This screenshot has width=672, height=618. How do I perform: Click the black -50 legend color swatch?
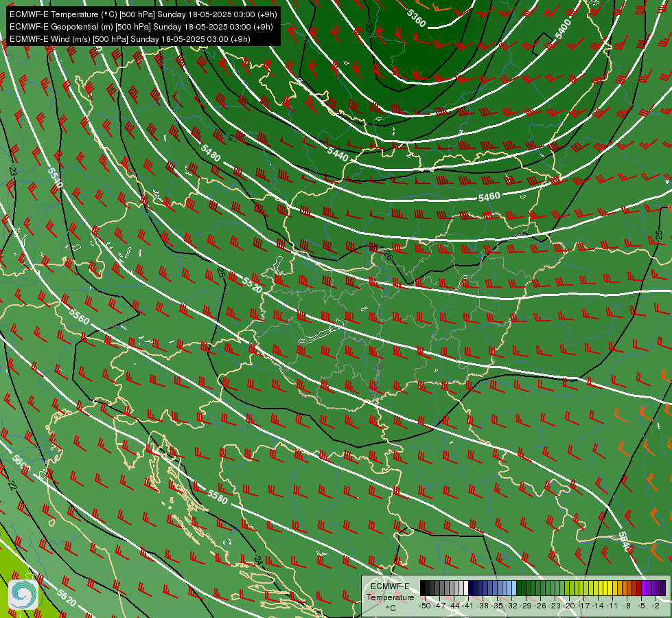[x=423, y=588]
